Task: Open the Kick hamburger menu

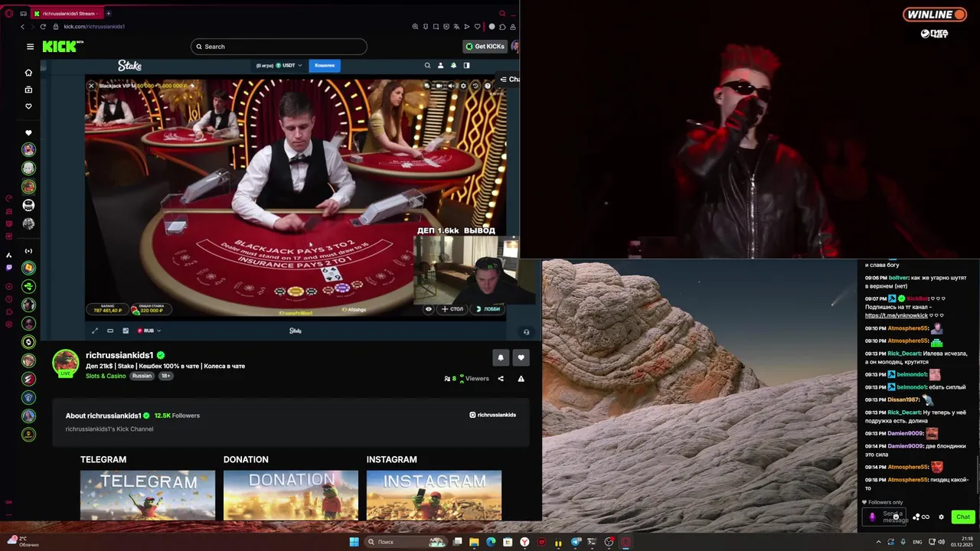Action: (30, 47)
